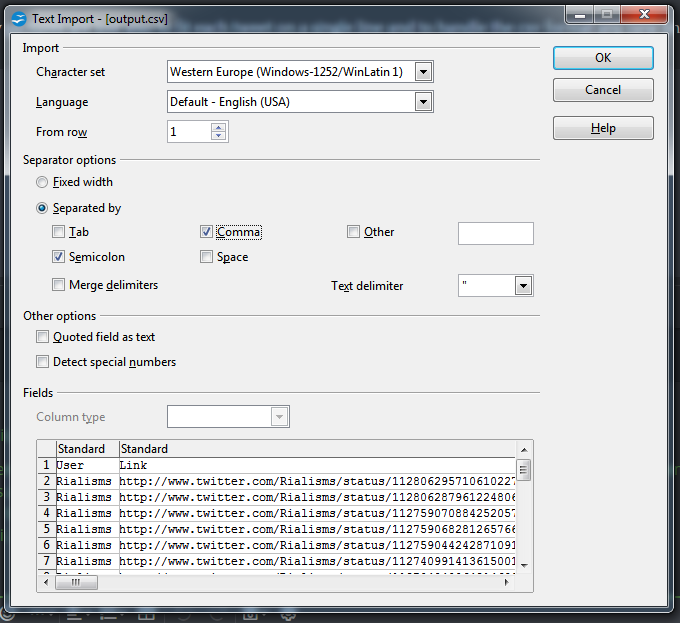Click the preview scroll down arrow

(524, 565)
